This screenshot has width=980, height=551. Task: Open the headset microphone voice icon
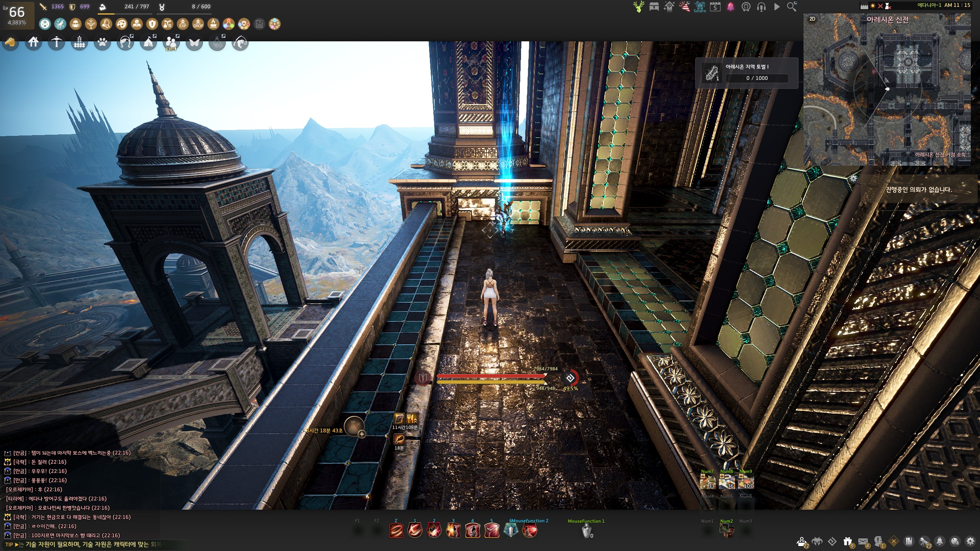tap(761, 7)
